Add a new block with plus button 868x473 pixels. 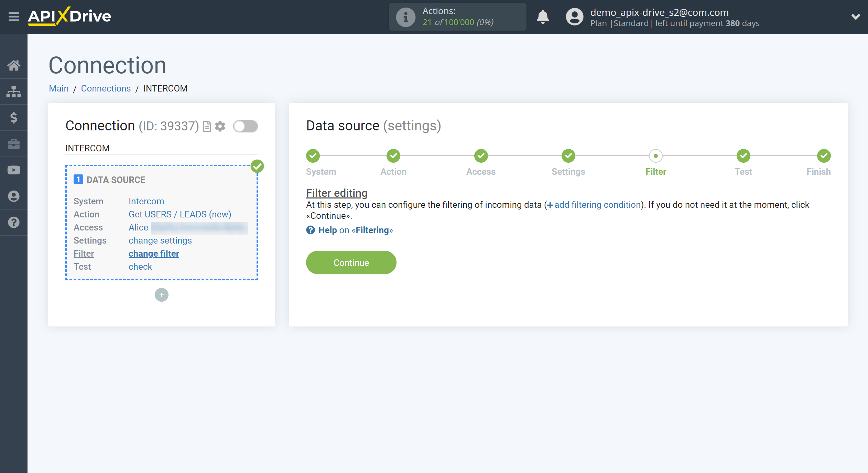click(x=162, y=295)
